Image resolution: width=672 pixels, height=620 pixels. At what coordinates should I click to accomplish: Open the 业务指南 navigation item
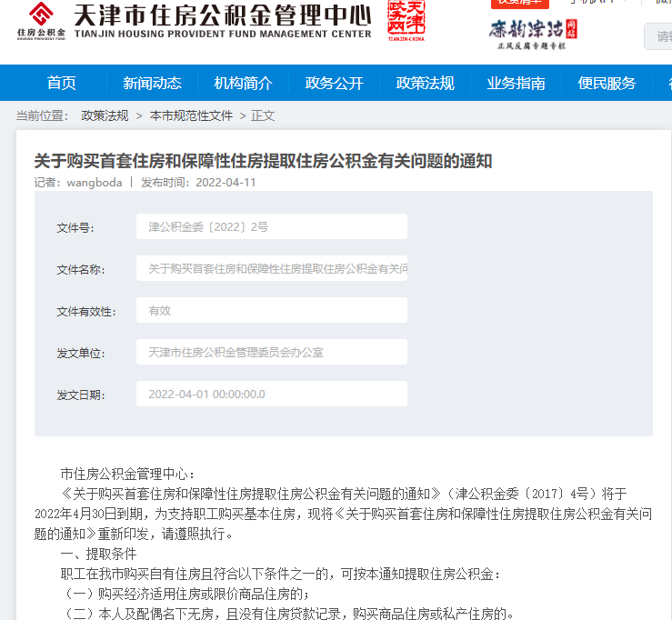pyautogui.click(x=516, y=83)
